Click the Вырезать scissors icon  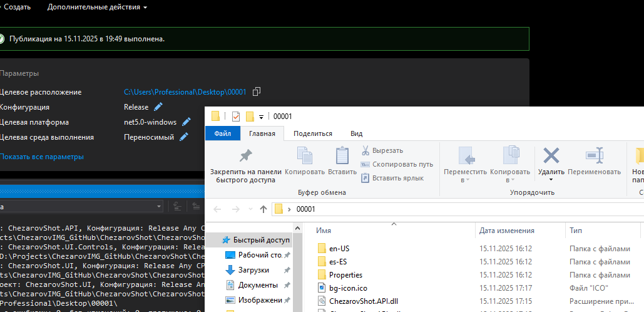click(366, 150)
